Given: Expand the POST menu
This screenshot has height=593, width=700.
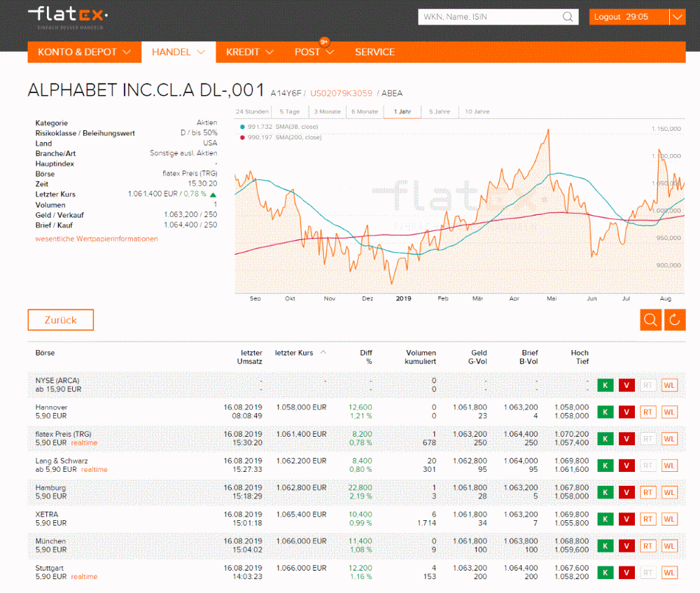Looking at the screenshot, I should (x=314, y=53).
